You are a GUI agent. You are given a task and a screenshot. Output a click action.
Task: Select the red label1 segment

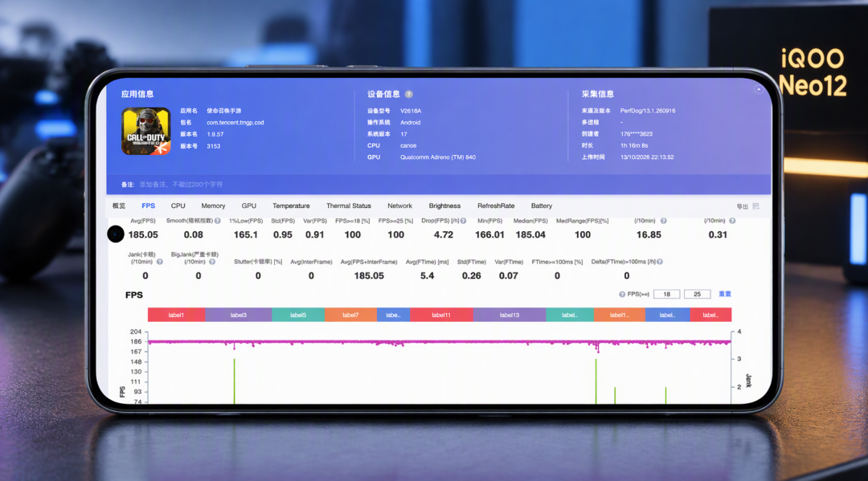tap(177, 315)
